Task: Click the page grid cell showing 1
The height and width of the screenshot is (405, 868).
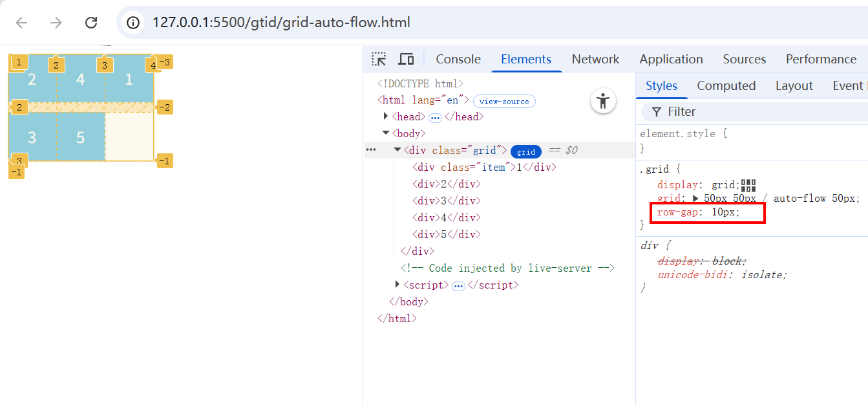Action: (x=129, y=79)
